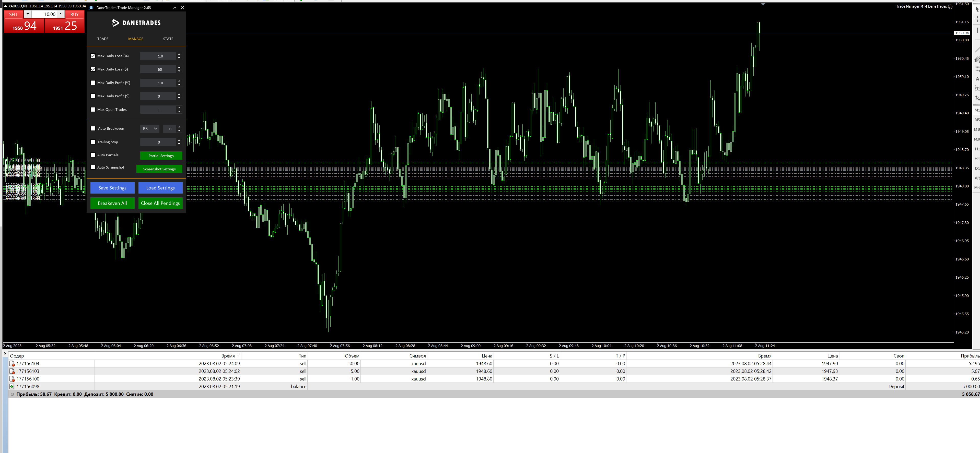Image resolution: width=980 pixels, height=453 pixels.
Task: Enable the Trailing Stop checkbox
Action: tap(93, 142)
